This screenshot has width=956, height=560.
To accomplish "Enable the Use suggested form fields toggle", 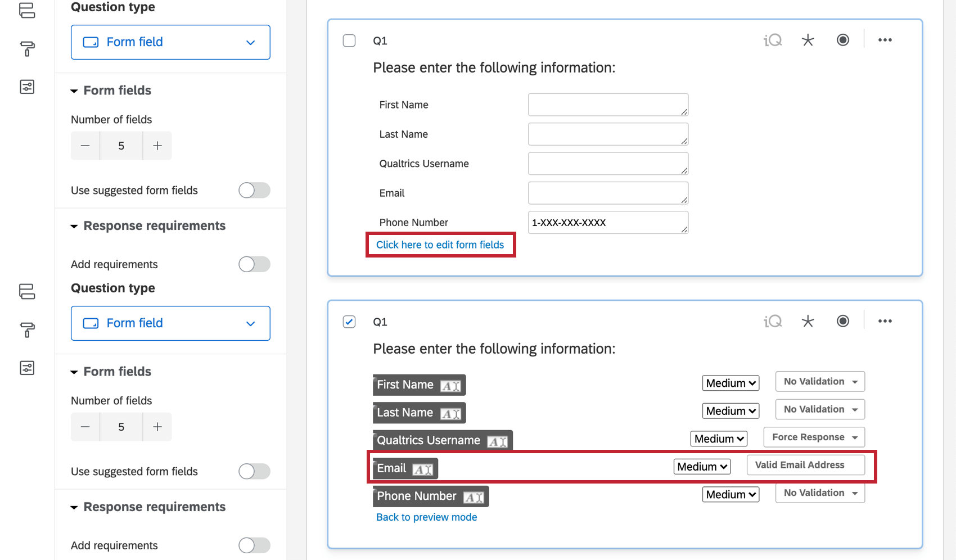I will point(254,190).
